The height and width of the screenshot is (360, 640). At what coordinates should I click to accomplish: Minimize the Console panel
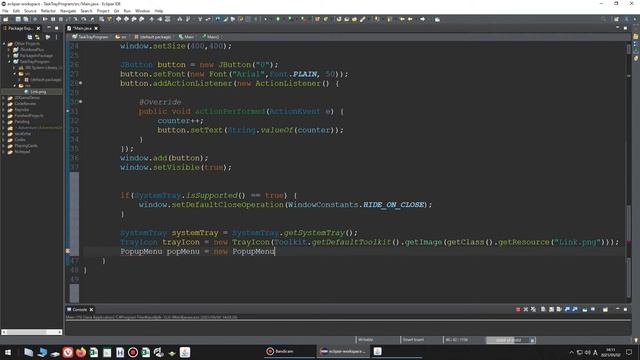click(x=618, y=309)
